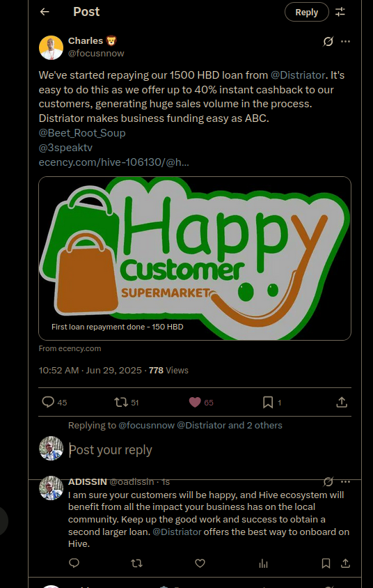This screenshot has width=373, height=588.
Task: Open the @Beet_Root_Soup mention
Action: click(x=82, y=133)
